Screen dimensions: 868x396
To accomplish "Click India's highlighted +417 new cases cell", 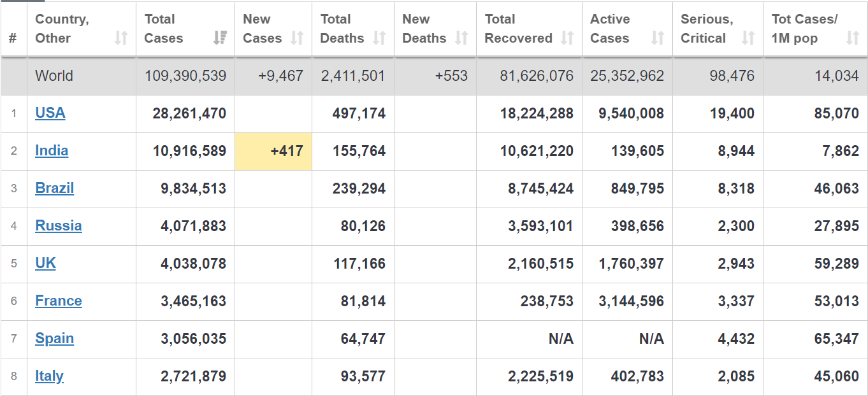I will [x=273, y=152].
